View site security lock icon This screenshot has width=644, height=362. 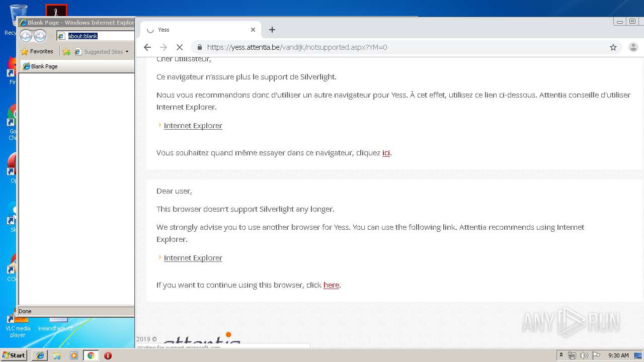coord(200,47)
